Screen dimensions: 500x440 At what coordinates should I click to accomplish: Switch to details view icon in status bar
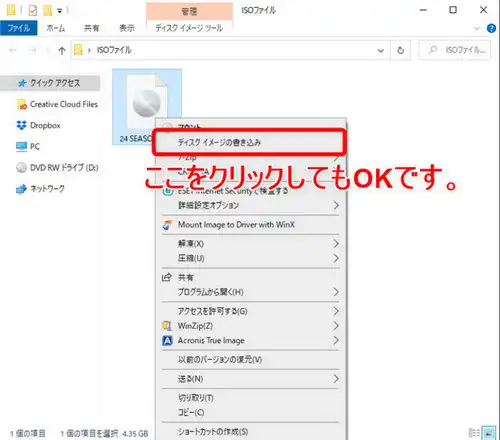(x=474, y=433)
